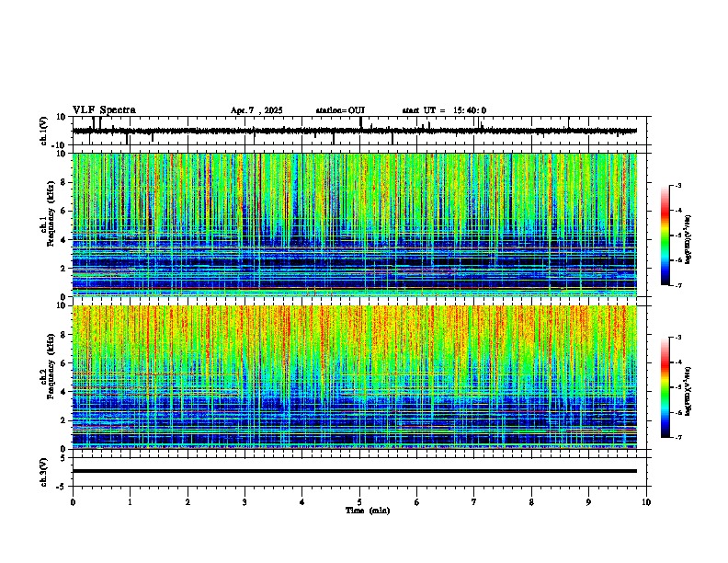
Task: Click the ch.2 spectrogram panel
Action: 355,377
